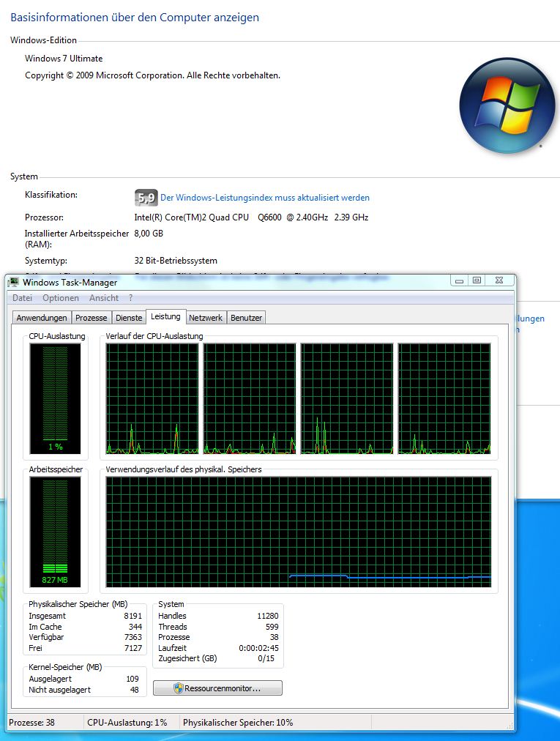Viewport: 560px width, 741px height.
Task: Click the Frei 7127 value
Action: tap(132, 648)
